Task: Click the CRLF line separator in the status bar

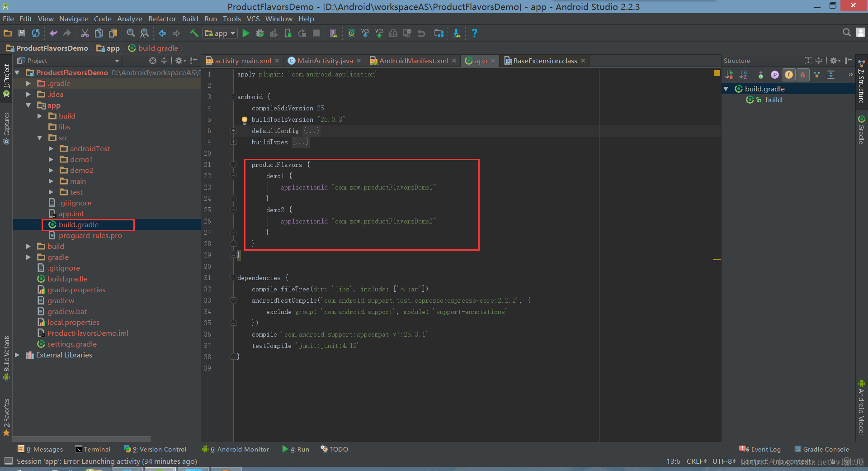Action: pyautogui.click(x=697, y=461)
